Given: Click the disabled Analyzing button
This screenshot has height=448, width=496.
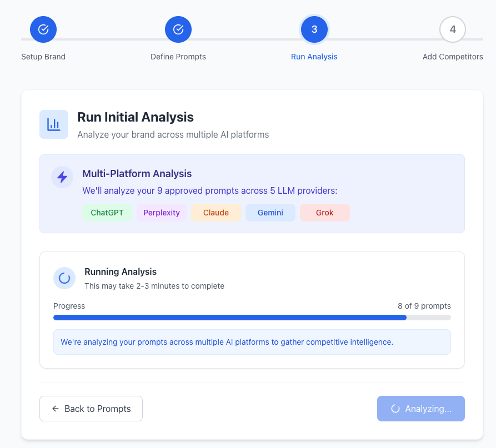Looking at the screenshot, I should point(420,409).
